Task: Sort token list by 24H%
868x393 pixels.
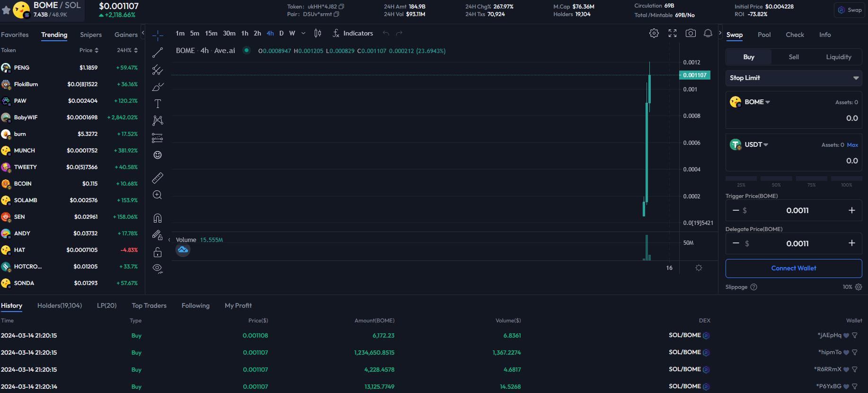Action: point(127,50)
